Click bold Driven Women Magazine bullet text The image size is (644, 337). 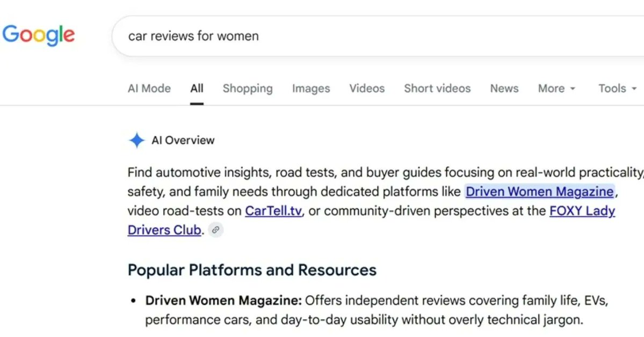223,301
